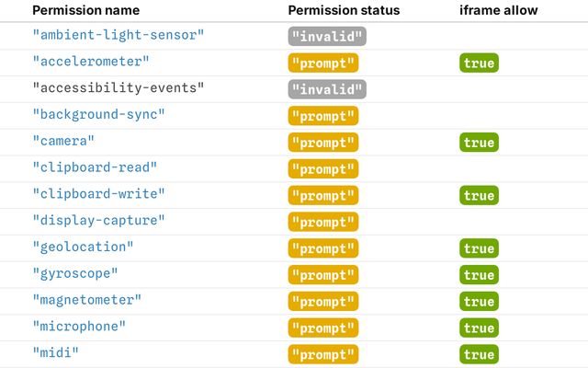This screenshot has width=588, height=368.
Task: Open the "clipboard-write" permission link
Action: coord(98,194)
